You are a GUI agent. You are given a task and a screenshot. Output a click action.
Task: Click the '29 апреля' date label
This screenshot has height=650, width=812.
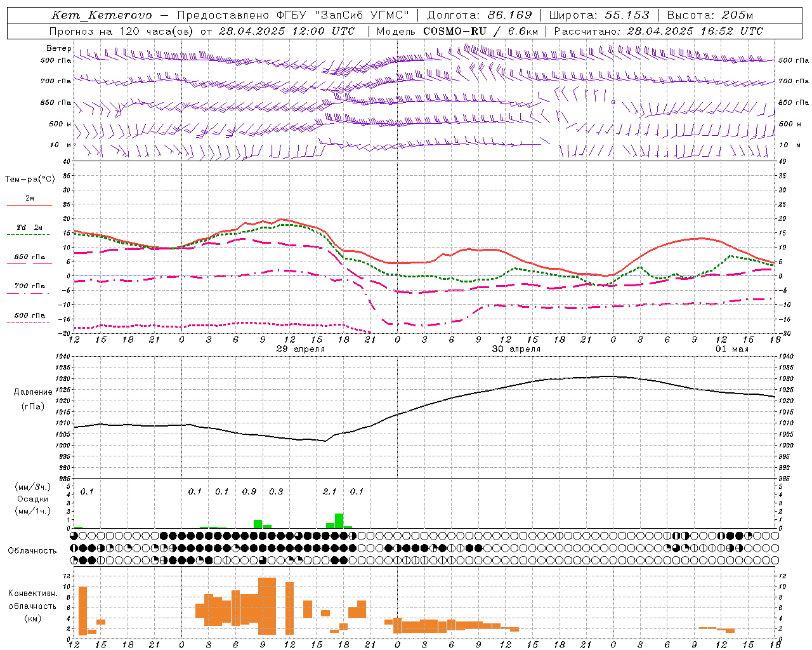[301, 349]
